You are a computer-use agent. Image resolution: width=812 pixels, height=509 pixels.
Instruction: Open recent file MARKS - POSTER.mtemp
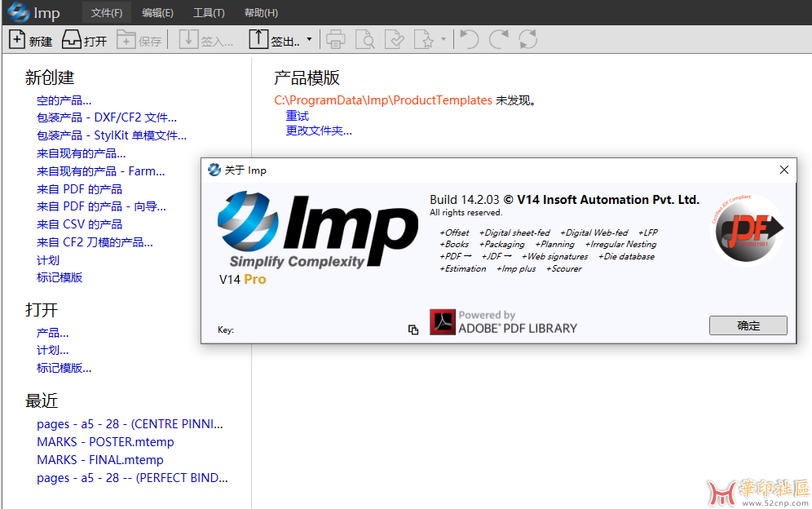click(105, 442)
